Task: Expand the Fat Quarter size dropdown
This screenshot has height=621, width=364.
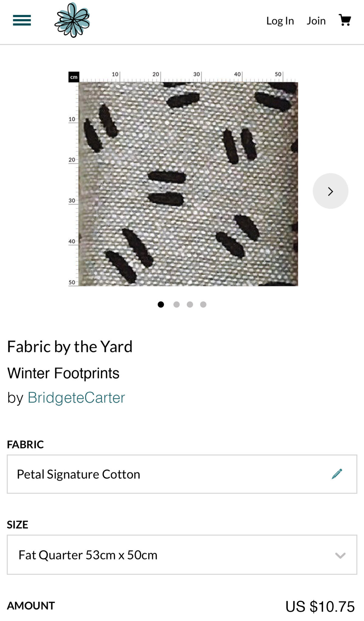Action: tap(182, 555)
